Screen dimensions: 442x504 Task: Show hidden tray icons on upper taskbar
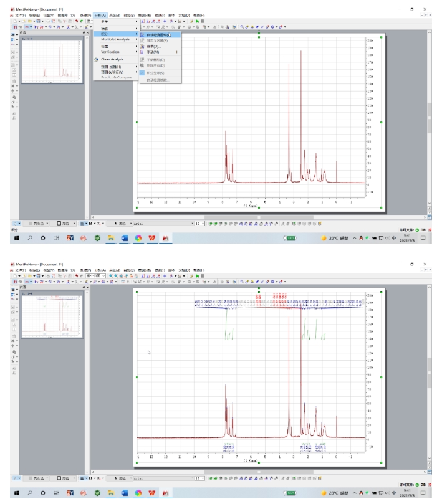tap(355, 238)
